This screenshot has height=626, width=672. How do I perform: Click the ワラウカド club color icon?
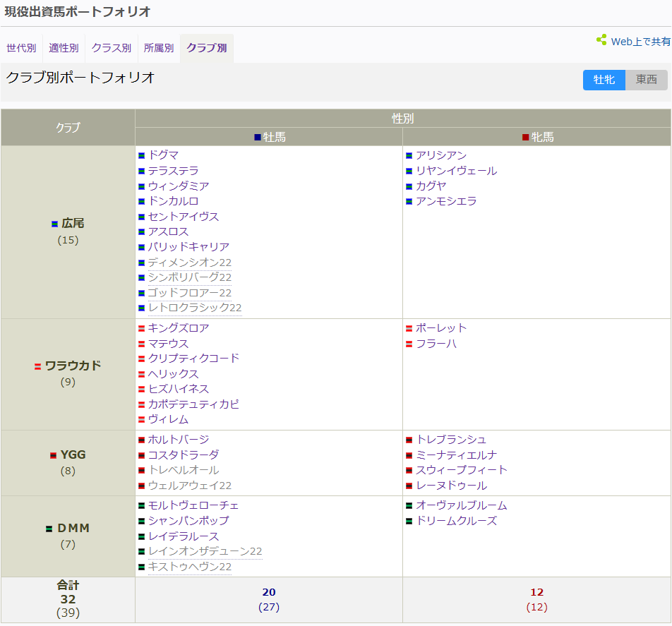coord(38,366)
